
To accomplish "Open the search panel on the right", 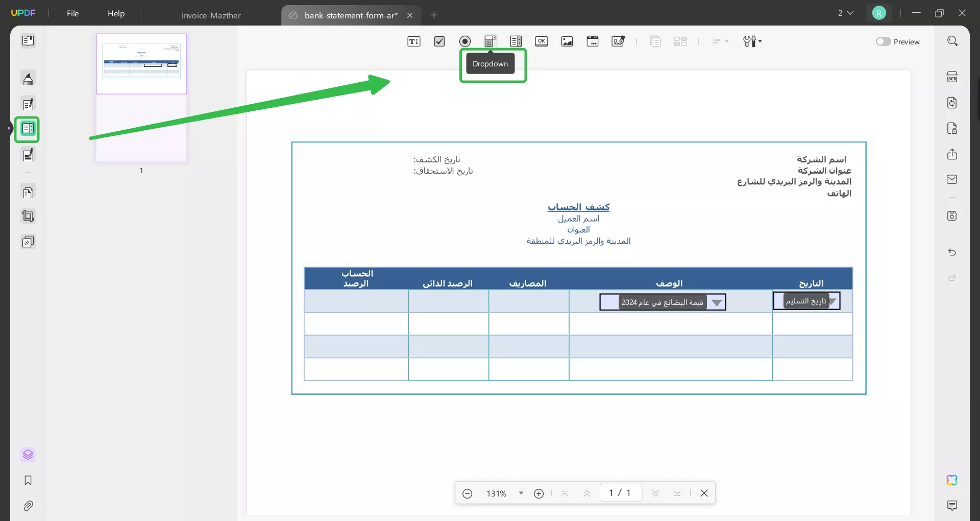I will pos(952,40).
